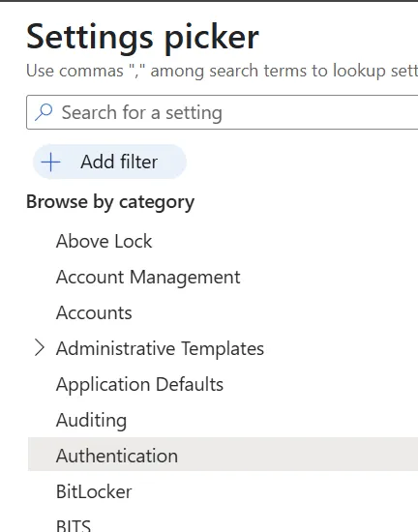Open the Account Management category
This screenshot has height=532, width=418.
click(148, 278)
